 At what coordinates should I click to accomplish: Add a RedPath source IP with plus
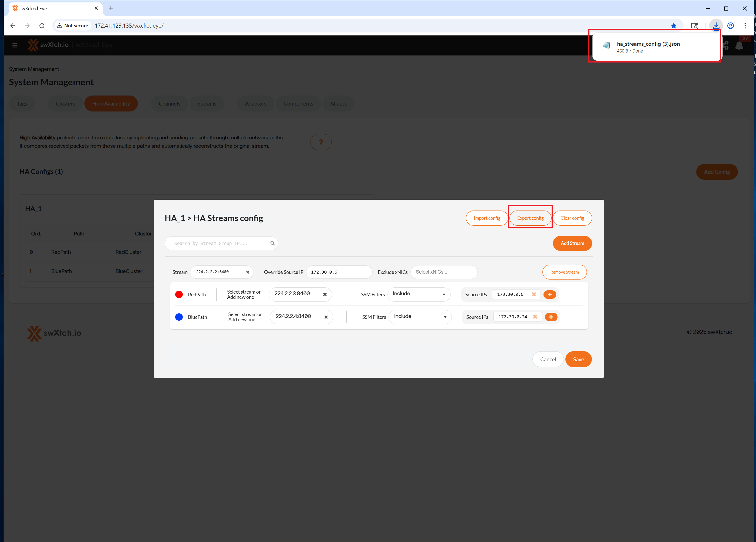pos(550,294)
